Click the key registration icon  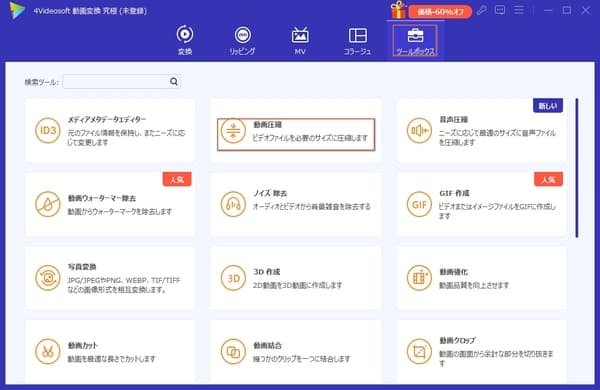[481, 10]
